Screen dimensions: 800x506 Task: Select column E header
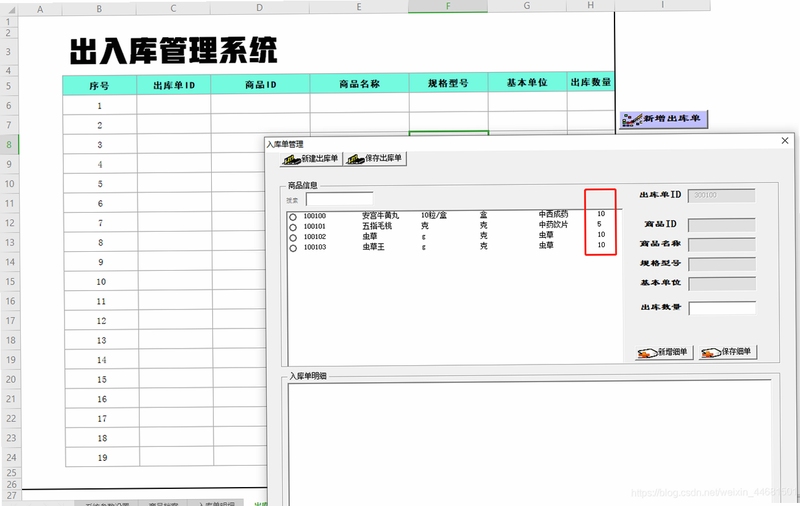359,7
